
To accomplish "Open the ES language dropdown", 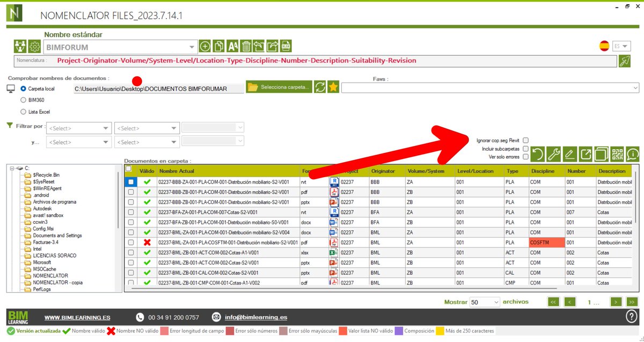I will 626,46.
